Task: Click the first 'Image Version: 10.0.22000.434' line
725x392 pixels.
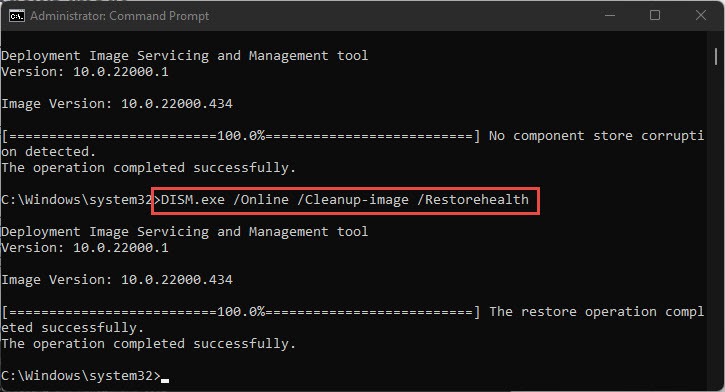Action: (117, 104)
